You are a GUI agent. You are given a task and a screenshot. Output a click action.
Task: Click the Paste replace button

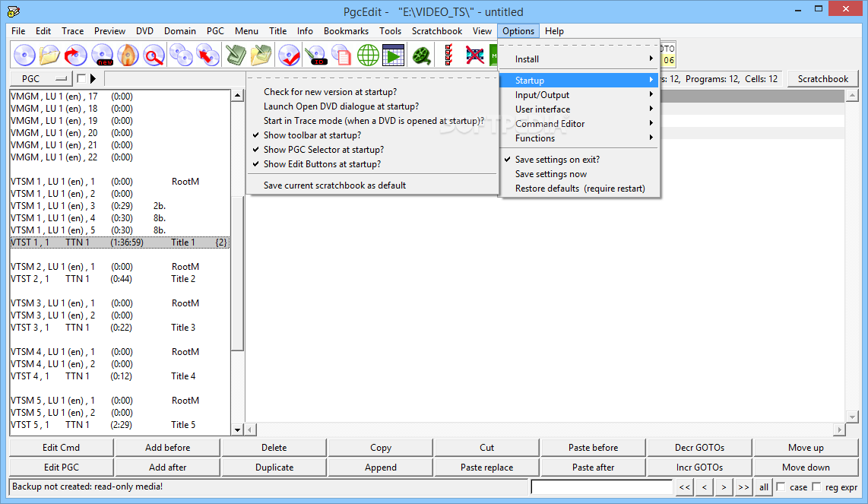[x=486, y=468]
